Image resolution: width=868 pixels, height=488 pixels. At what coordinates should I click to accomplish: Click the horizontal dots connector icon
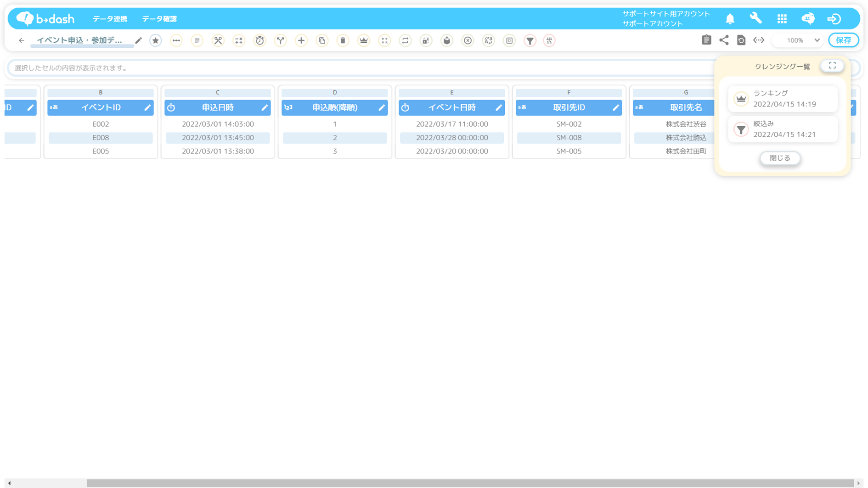(x=176, y=40)
